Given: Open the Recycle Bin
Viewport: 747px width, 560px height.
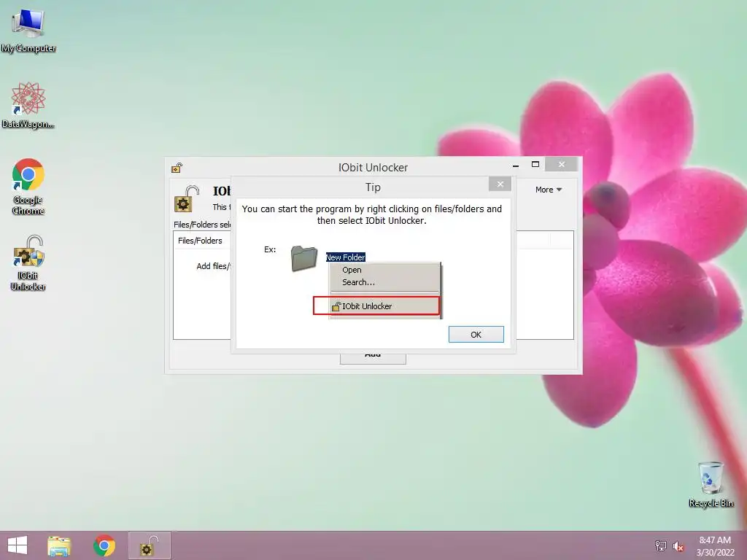Looking at the screenshot, I should pyautogui.click(x=711, y=484).
